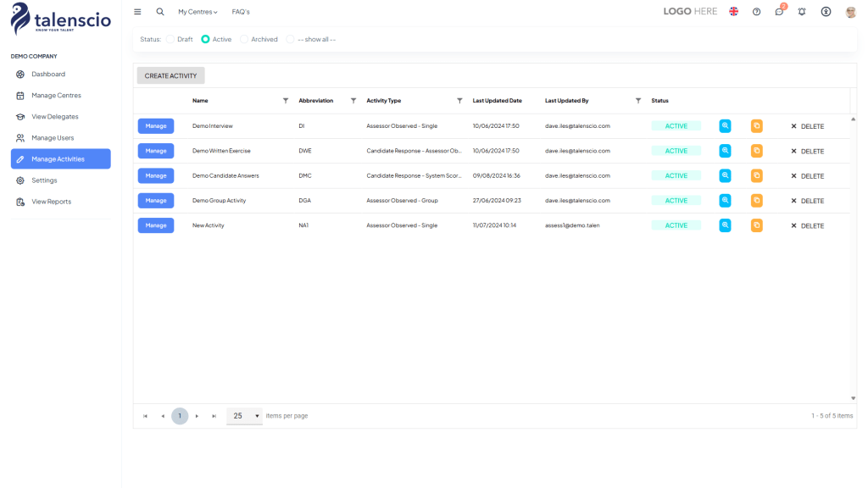Preview the Demo Group Activity

click(x=725, y=201)
